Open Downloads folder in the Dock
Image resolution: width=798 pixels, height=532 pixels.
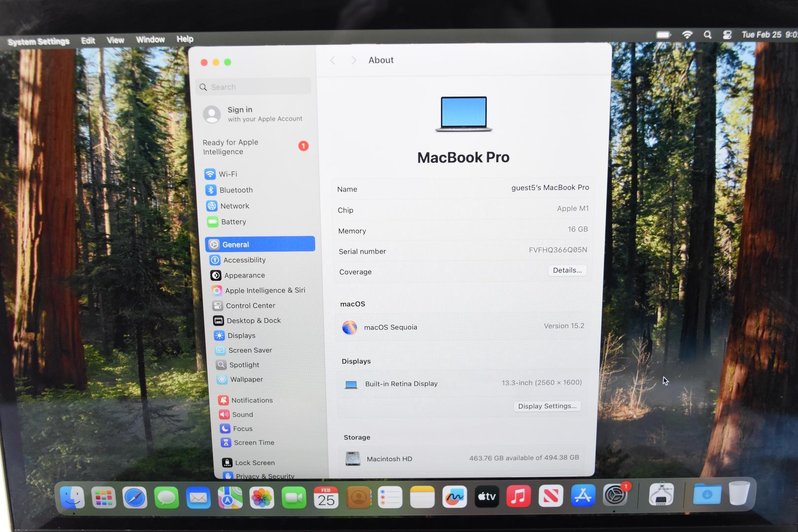(x=707, y=494)
